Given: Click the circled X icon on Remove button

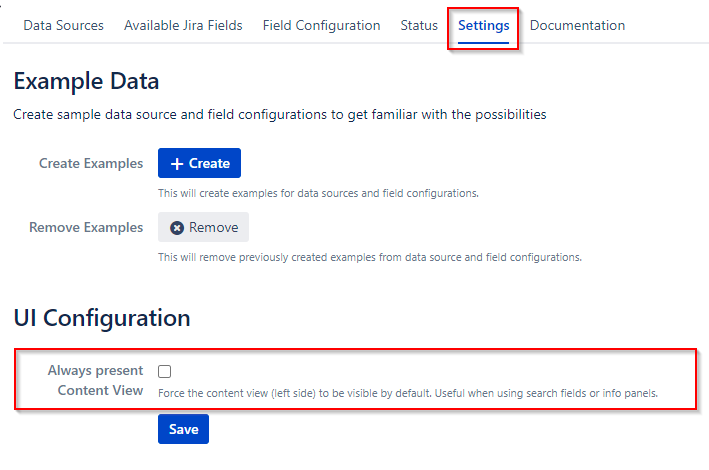Looking at the screenshot, I should (177, 227).
